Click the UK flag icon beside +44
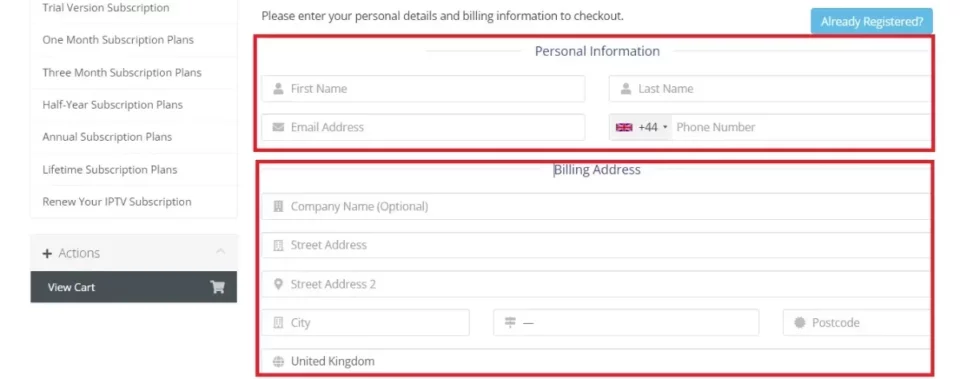The image size is (960, 379). [x=624, y=127]
